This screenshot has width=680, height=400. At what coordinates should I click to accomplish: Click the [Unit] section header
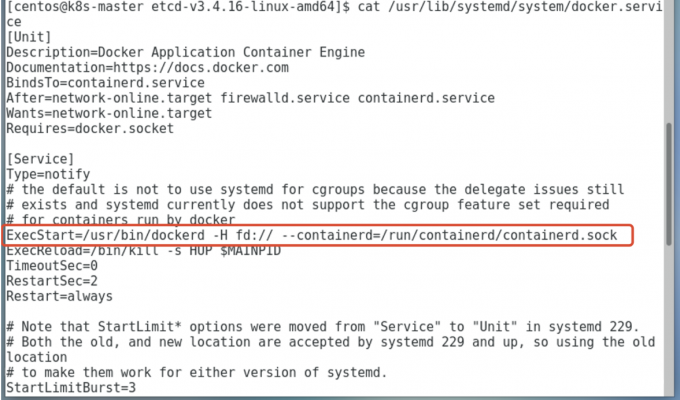[x=29, y=37]
